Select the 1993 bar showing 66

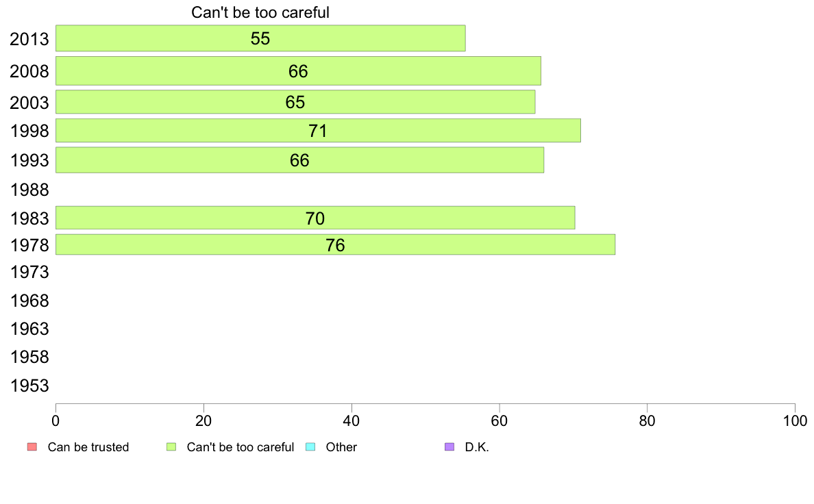(300, 160)
